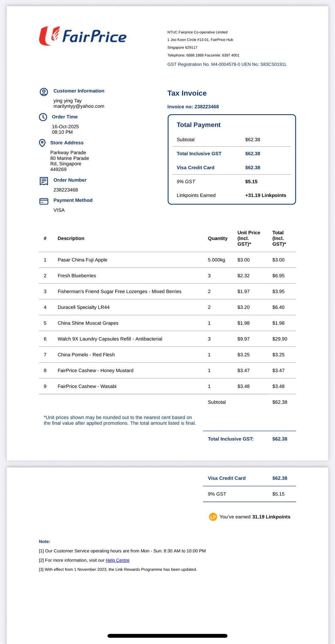
Task: Click the Parkway Parade store address
Action: 70,161
